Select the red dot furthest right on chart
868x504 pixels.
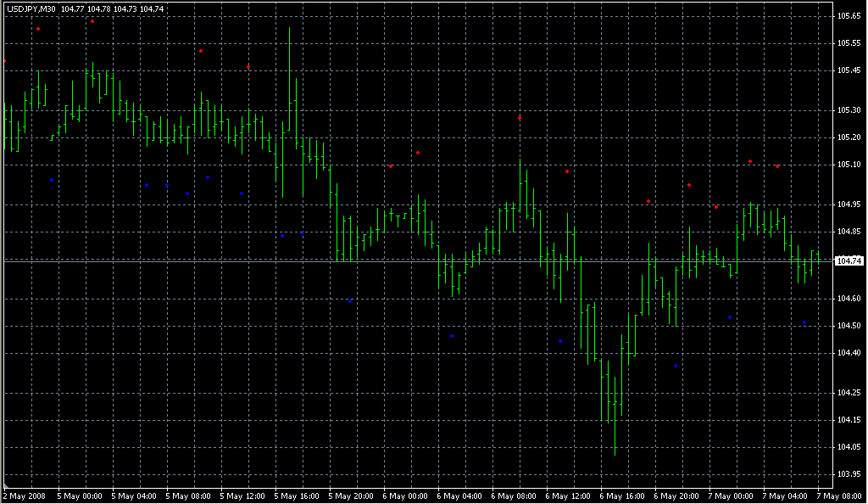pos(777,166)
